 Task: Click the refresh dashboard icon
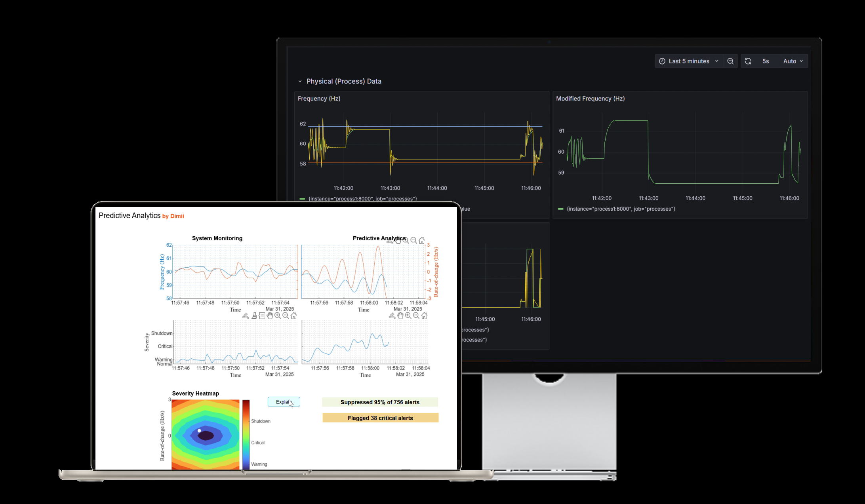(x=748, y=61)
